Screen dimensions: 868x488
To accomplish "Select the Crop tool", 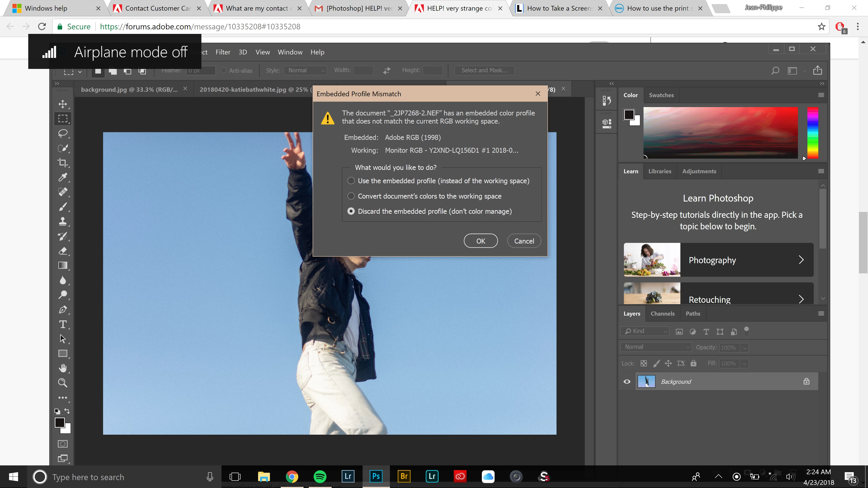I will coord(63,162).
